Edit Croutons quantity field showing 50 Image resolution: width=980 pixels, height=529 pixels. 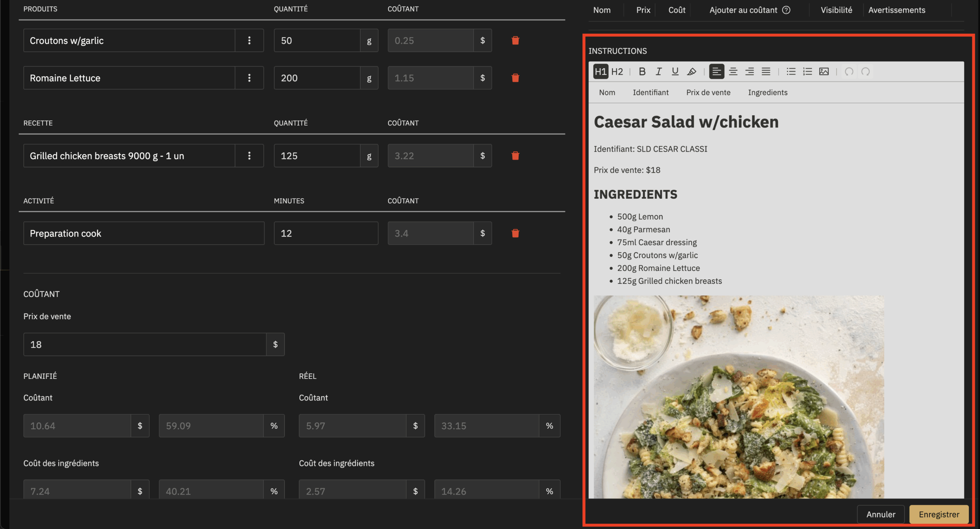[x=317, y=40]
